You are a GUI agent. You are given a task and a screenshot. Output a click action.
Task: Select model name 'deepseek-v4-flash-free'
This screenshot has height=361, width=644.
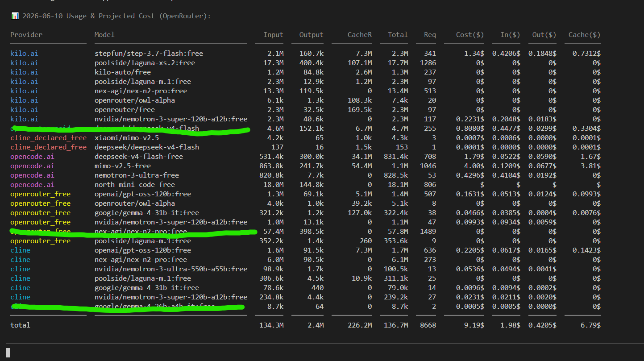pos(139,157)
